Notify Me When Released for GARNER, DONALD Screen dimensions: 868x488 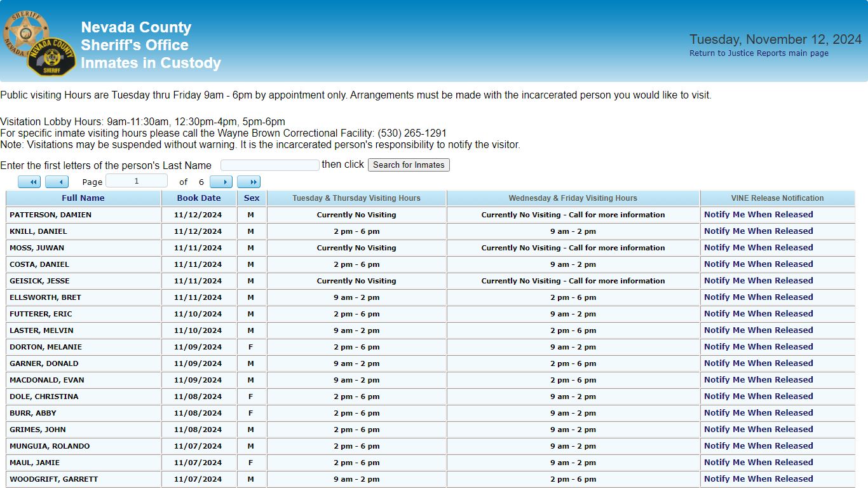[758, 363]
